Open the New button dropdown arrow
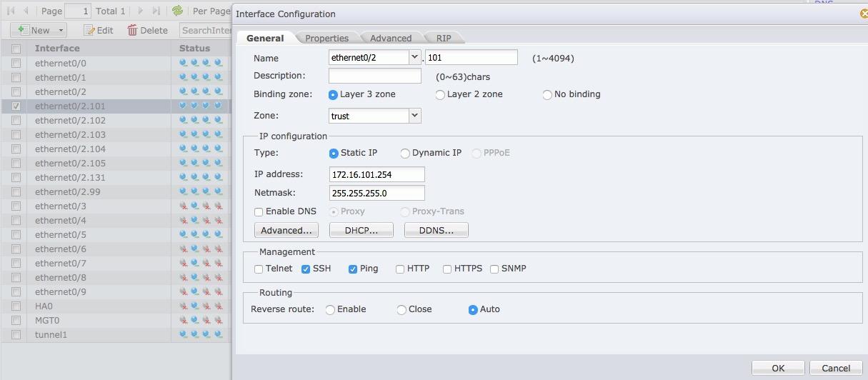 pyautogui.click(x=61, y=30)
